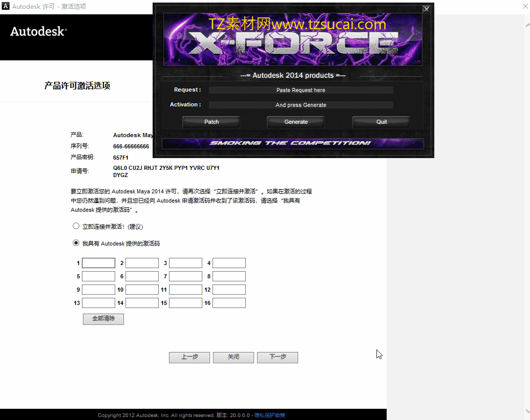
Task: Click the 序列号 label
Action: tap(80, 146)
